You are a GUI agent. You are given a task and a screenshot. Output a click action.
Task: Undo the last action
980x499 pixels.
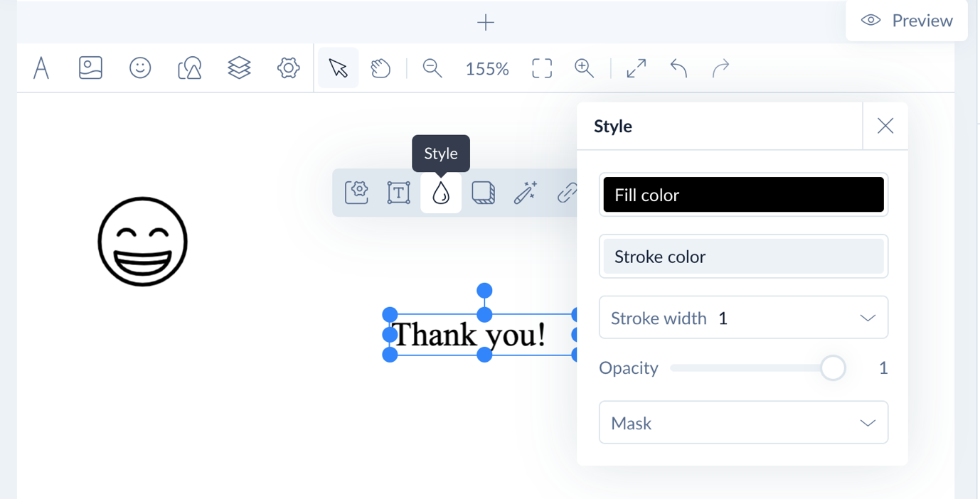point(678,68)
